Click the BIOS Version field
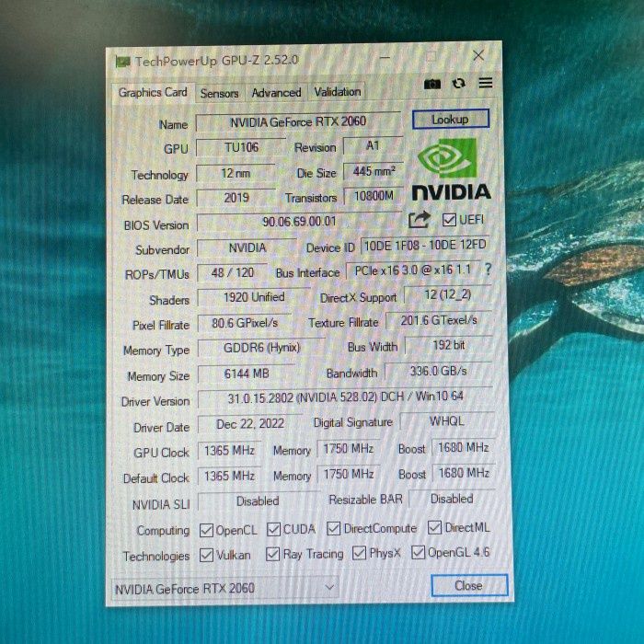Screen dimensions: 644x644 coord(299,222)
